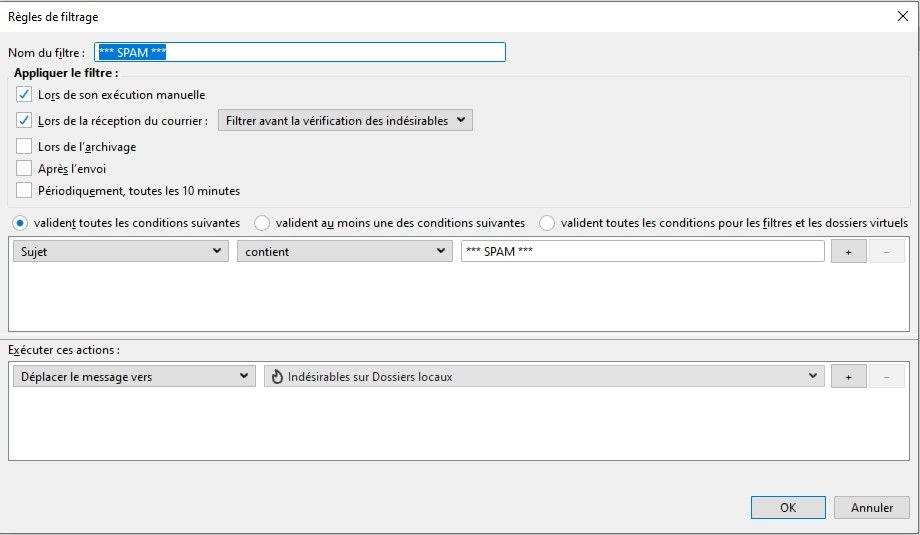Click the Appliquer le filtre heading
Screen dimensions: 920x535
coord(66,73)
